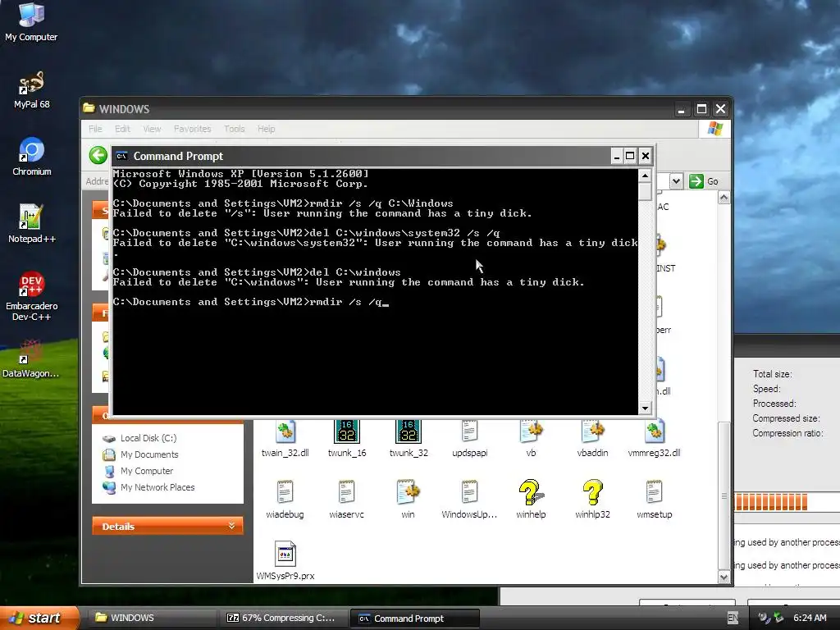Click Command Prompt scrollbar down arrow
840x630 pixels.
tap(645, 409)
